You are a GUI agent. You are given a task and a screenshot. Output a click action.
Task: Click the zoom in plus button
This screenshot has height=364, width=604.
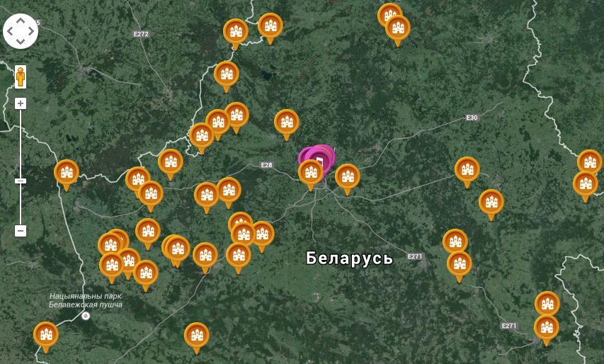click(x=21, y=103)
